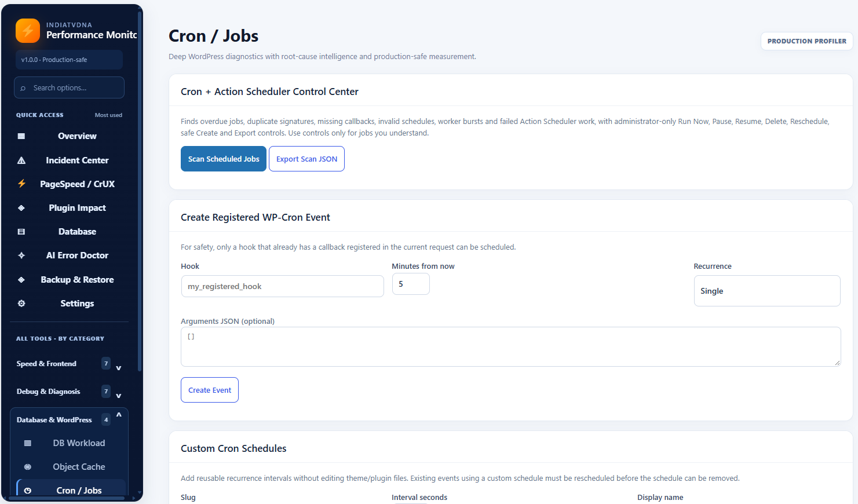Click the 'Most used' label
This screenshot has width=858, height=504.
coord(108,115)
